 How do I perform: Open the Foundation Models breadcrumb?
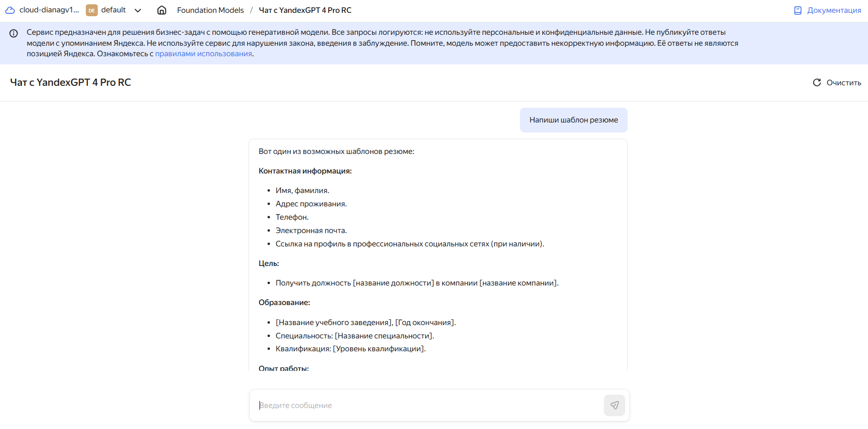click(x=210, y=10)
